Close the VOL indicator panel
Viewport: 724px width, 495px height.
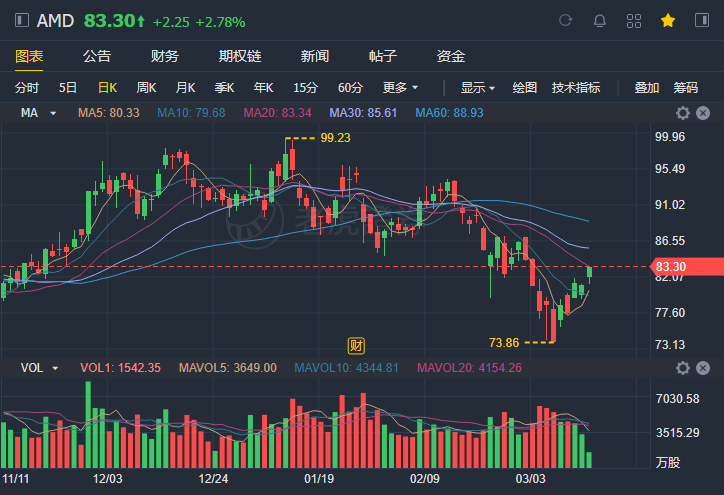pyautogui.click(x=703, y=368)
